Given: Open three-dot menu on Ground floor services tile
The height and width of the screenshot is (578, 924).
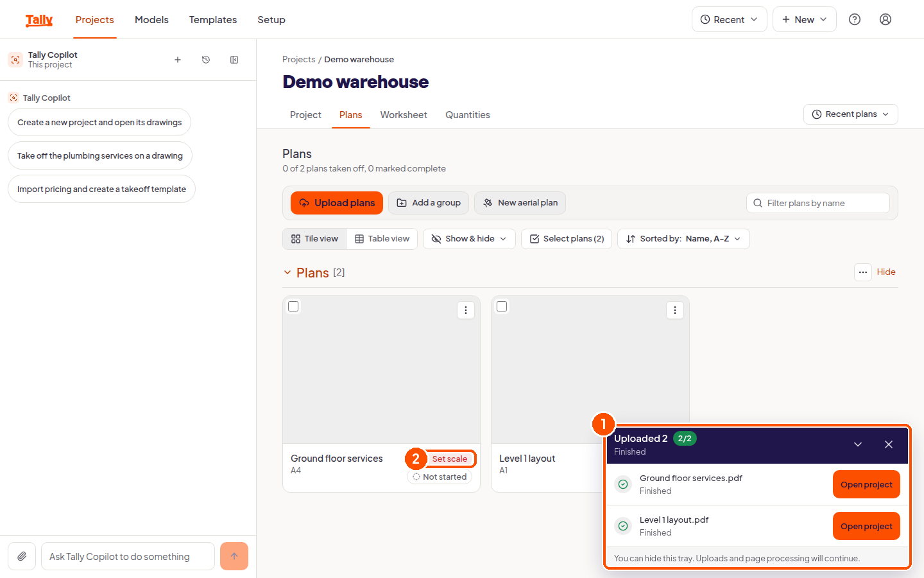Looking at the screenshot, I should tap(466, 310).
